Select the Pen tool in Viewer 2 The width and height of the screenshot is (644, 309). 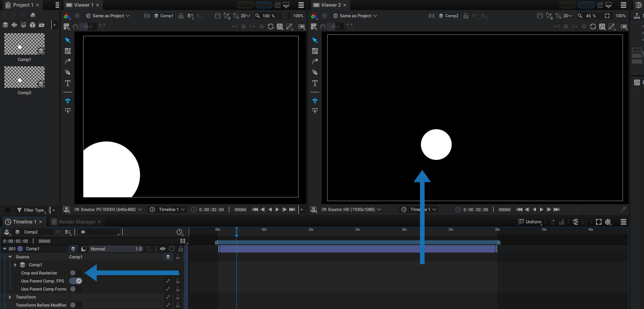coord(315,72)
